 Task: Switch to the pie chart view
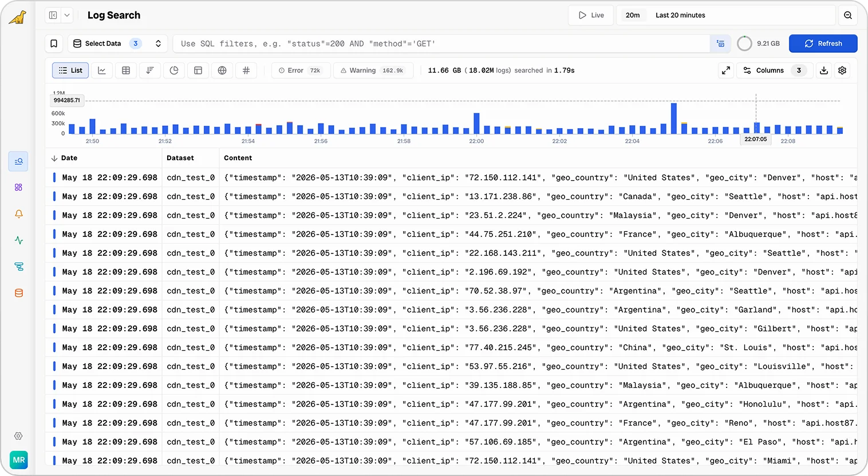click(x=174, y=70)
